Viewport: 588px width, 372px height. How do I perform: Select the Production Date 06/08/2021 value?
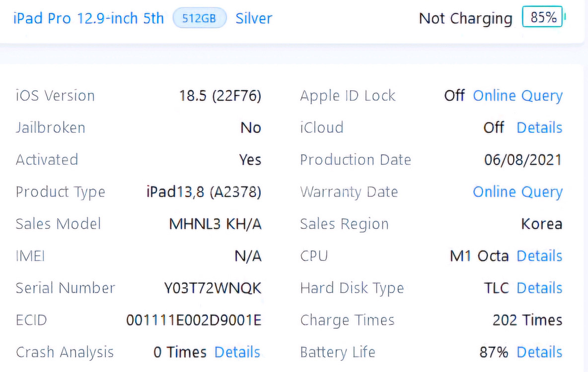pyautogui.click(x=523, y=160)
